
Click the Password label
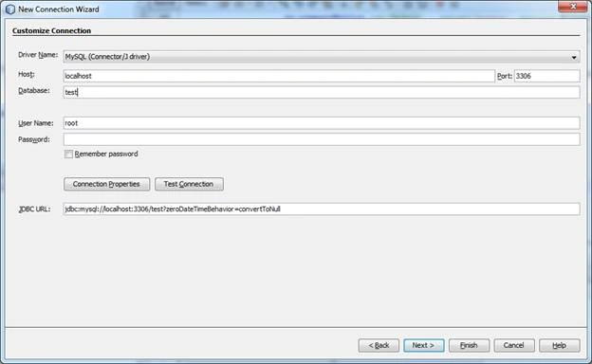tap(34, 139)
